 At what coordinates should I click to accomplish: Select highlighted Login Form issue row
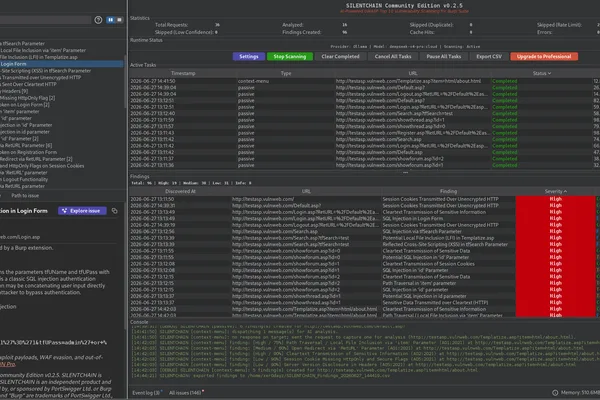(x=61, y=64)
